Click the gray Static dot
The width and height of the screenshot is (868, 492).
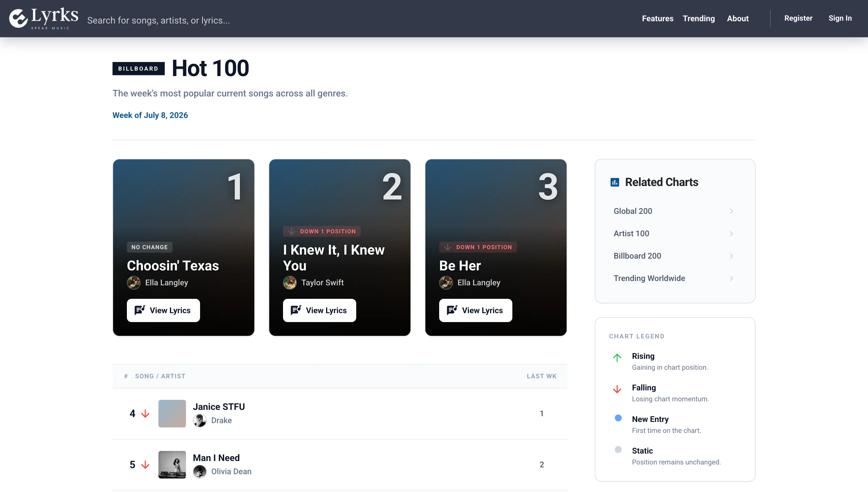618,450
